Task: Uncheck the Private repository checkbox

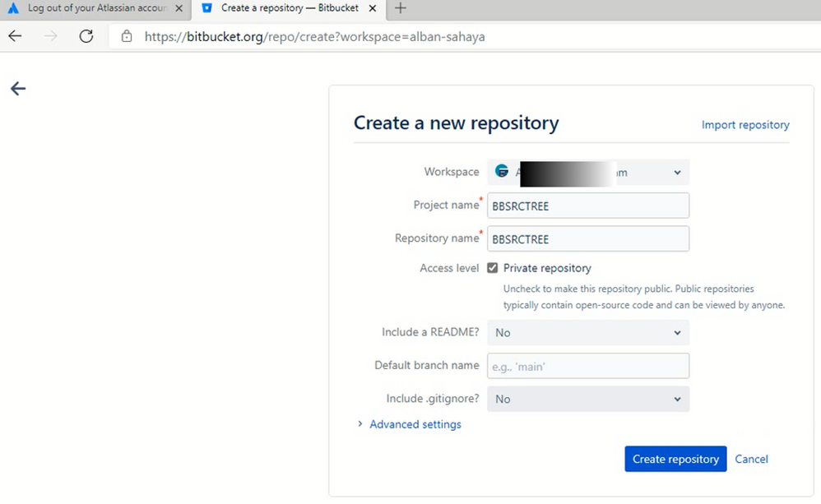Action: 493,268
